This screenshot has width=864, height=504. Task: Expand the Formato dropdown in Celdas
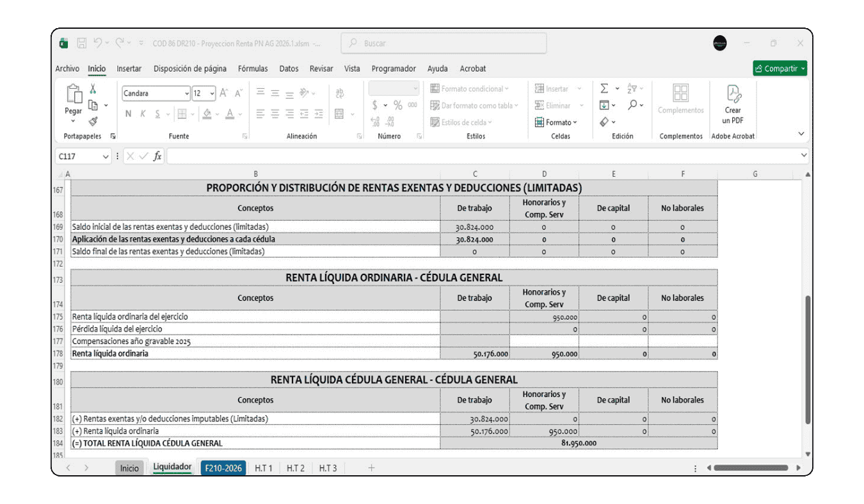(561, 122)
